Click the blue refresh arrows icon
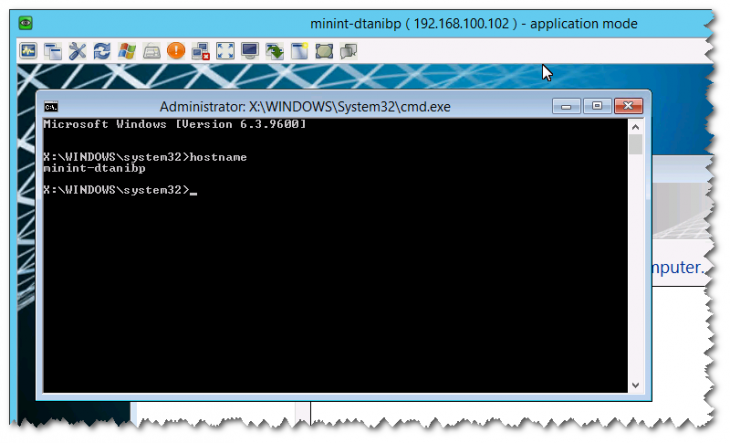Image resolution: width=730 pixels, height=443 pixels. 102,51
